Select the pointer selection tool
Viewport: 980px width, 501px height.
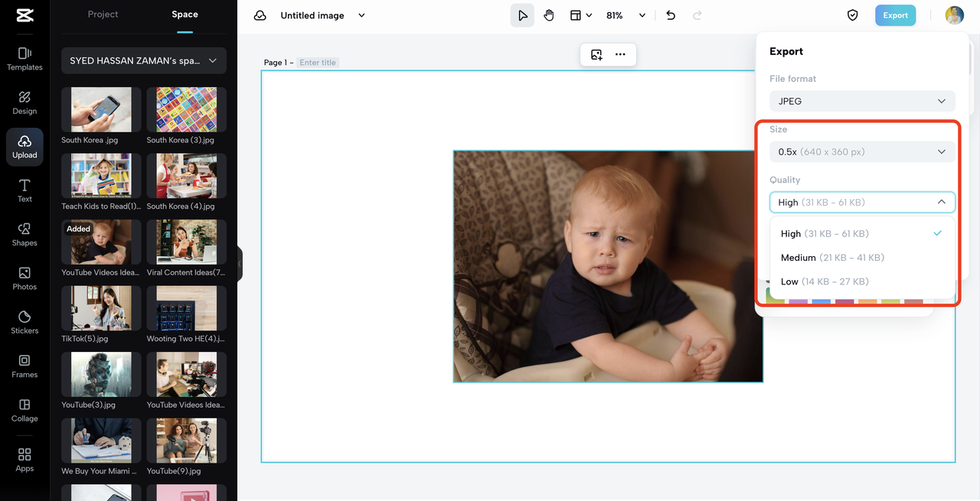point(522,15)
